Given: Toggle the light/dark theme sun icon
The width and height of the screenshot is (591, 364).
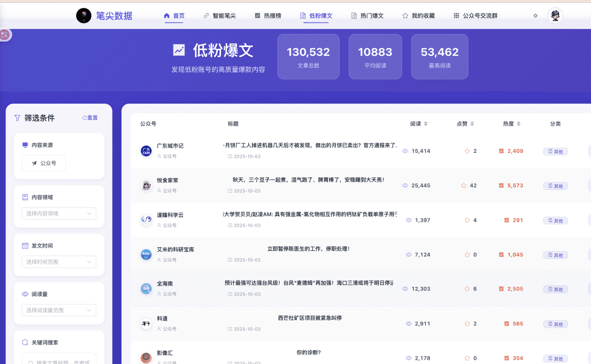Looking at the screenshot, I should (x=535, y=16).
